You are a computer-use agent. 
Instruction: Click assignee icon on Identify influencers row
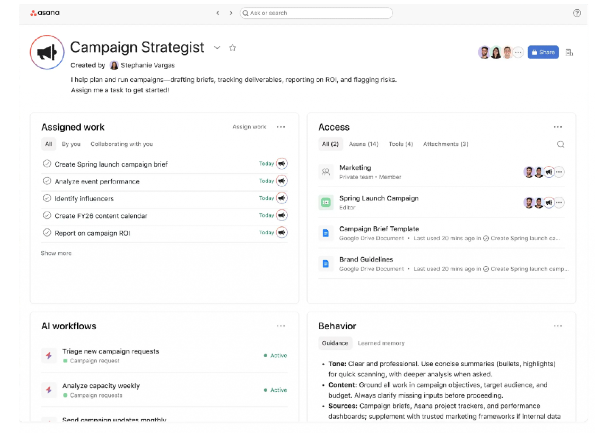(x=282, y=198)
